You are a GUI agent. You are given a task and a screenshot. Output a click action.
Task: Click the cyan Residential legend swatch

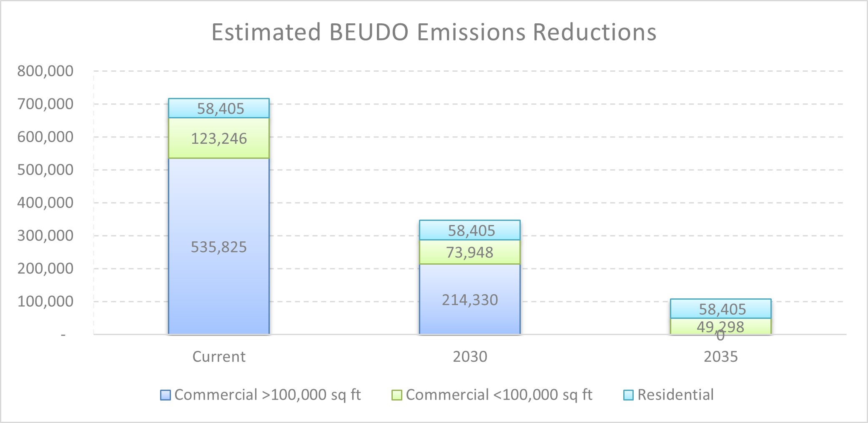[628, 395]
